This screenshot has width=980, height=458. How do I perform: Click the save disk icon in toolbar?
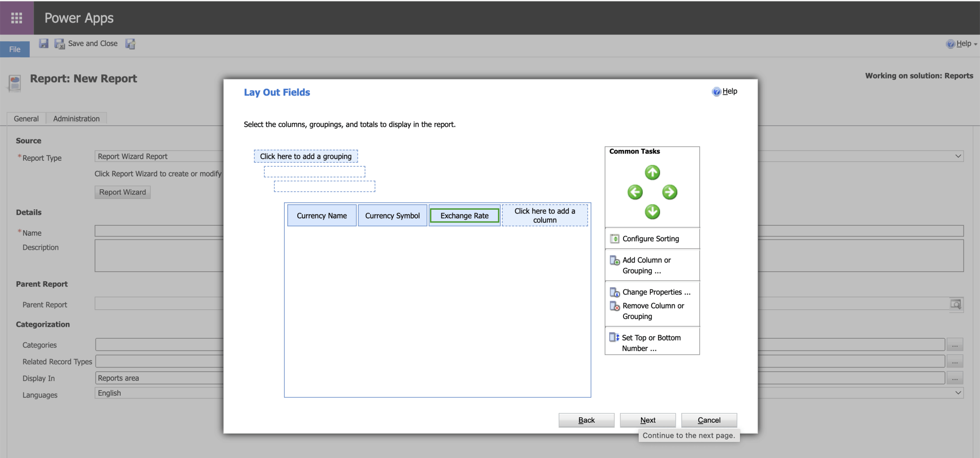pyautogui.click(x=44, y=44)
